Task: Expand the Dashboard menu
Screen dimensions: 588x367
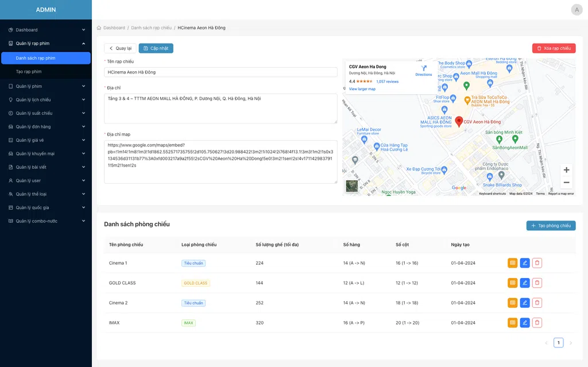Action: point(46,30)
